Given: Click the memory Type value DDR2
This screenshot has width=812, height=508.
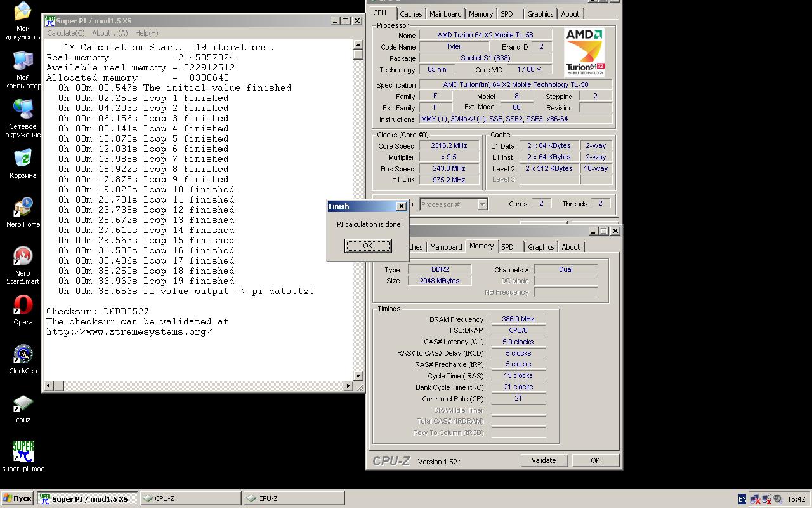Looking at the screenshot, I should point(439,269).
